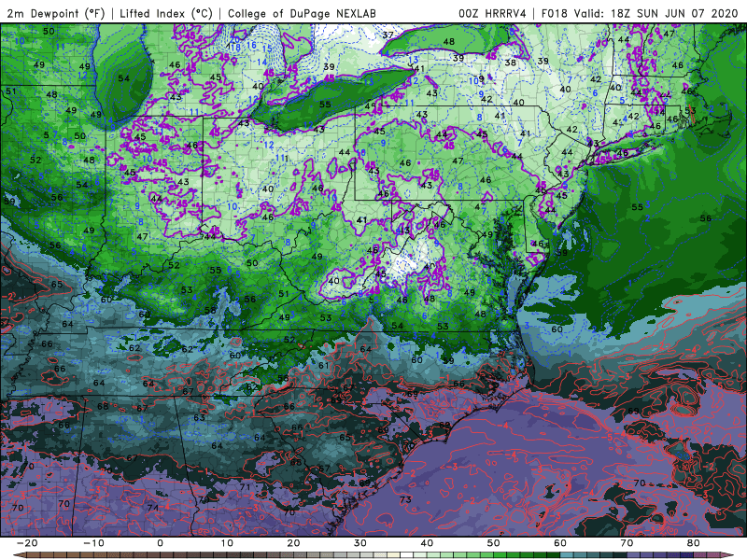Click the "2m Dewpoint (°F)" title text
Image resolution: width=747 pixels, height=560 pixels.
click(x=55, y=13)
